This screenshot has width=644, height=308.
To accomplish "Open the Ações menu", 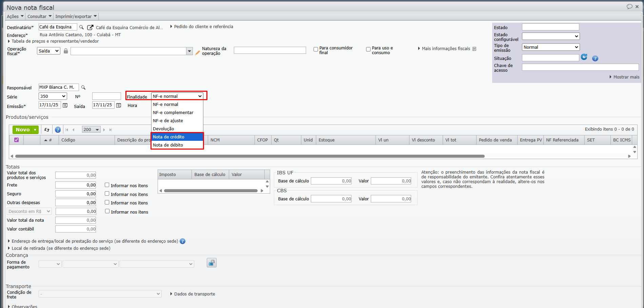I will coord(15,16).
